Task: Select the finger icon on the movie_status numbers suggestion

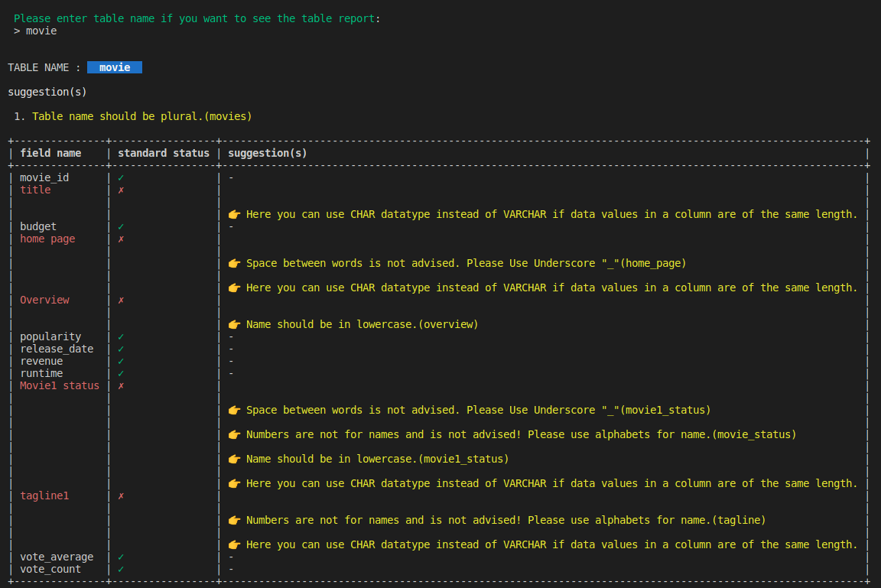Action: 234,434
